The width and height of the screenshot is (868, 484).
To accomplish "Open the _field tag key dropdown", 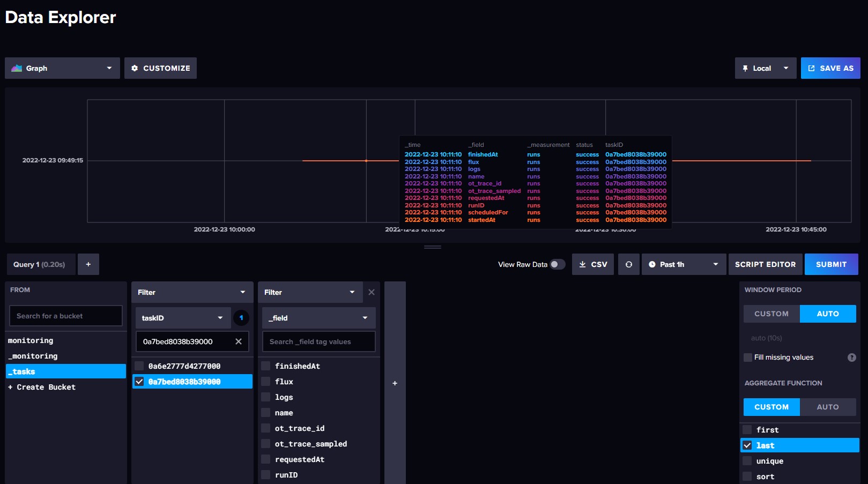I will click(319, 318).
